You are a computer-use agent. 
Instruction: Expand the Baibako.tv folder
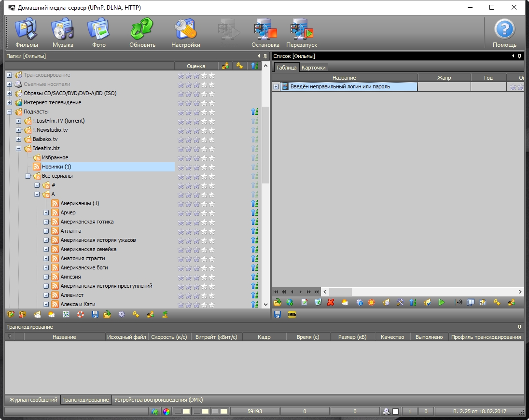18,140
